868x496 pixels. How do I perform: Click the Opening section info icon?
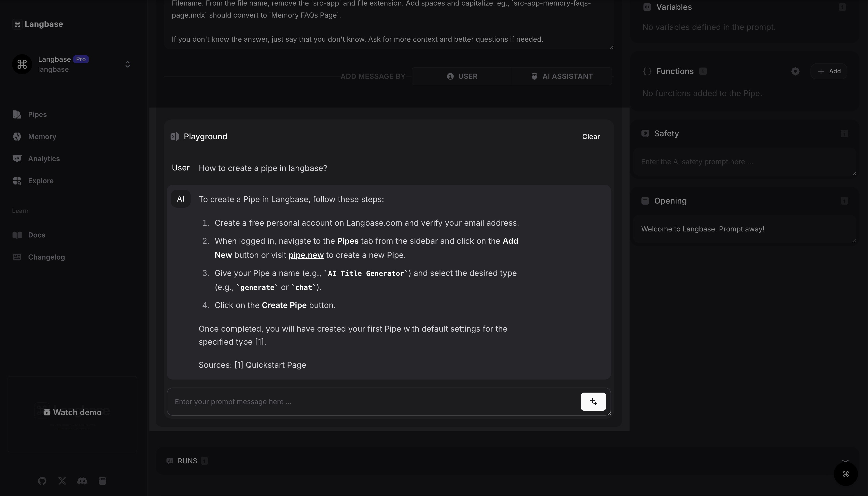click(844, 201)
